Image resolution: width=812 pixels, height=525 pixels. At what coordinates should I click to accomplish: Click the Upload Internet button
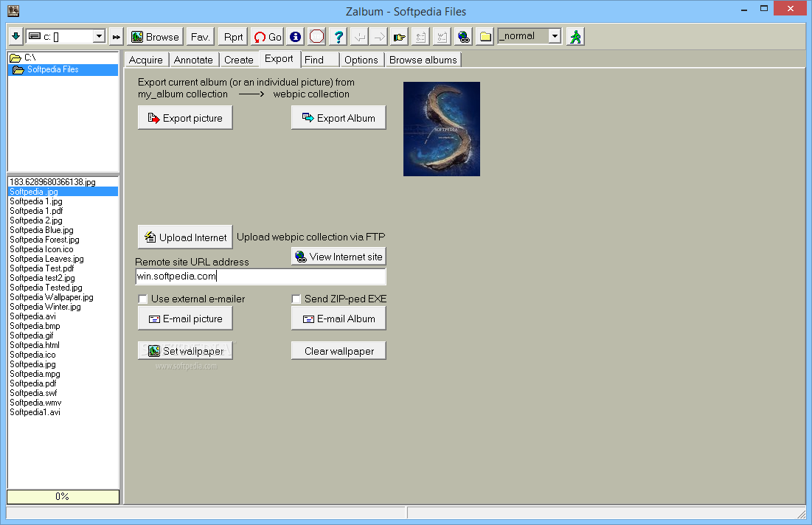click(x=185, y=237)
